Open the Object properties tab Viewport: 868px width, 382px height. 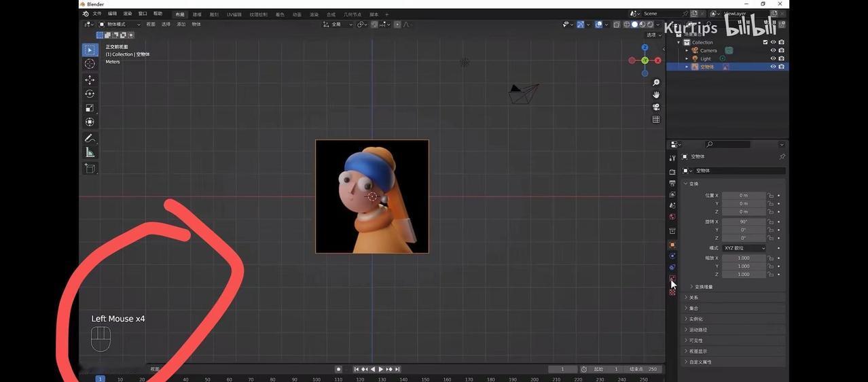click(x=672, y=245)
